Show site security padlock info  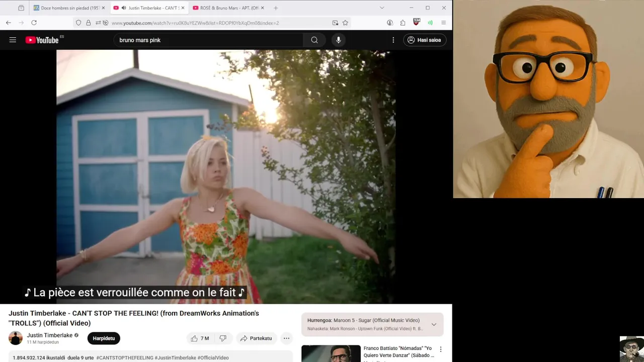tap(88, 23)
